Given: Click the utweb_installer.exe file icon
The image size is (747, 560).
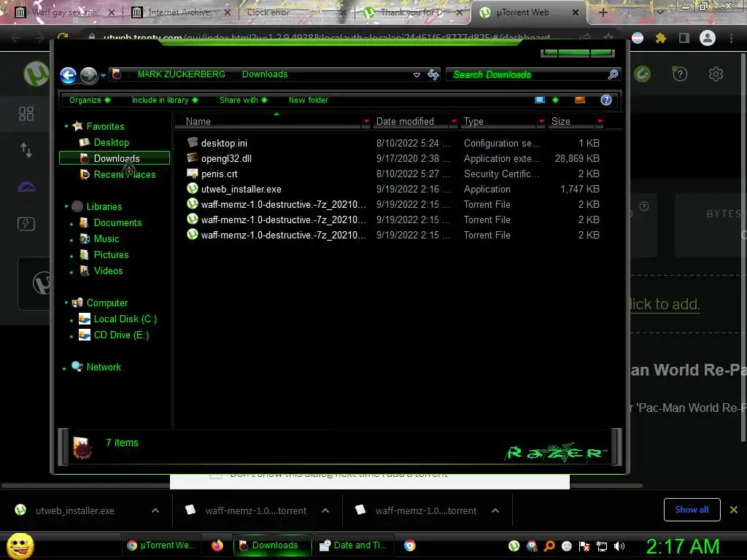Looking at the screenshot, I should 193,189.
